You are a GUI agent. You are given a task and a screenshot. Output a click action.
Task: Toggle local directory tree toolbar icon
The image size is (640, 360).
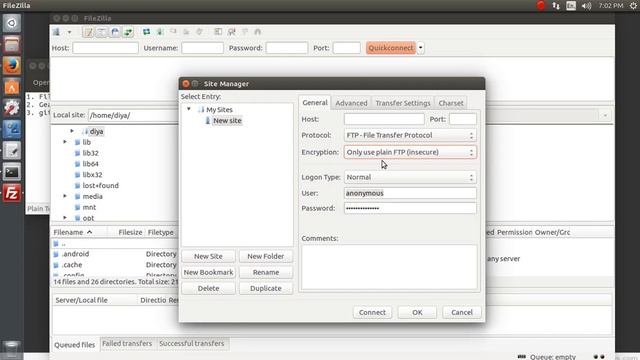point(101,32)
